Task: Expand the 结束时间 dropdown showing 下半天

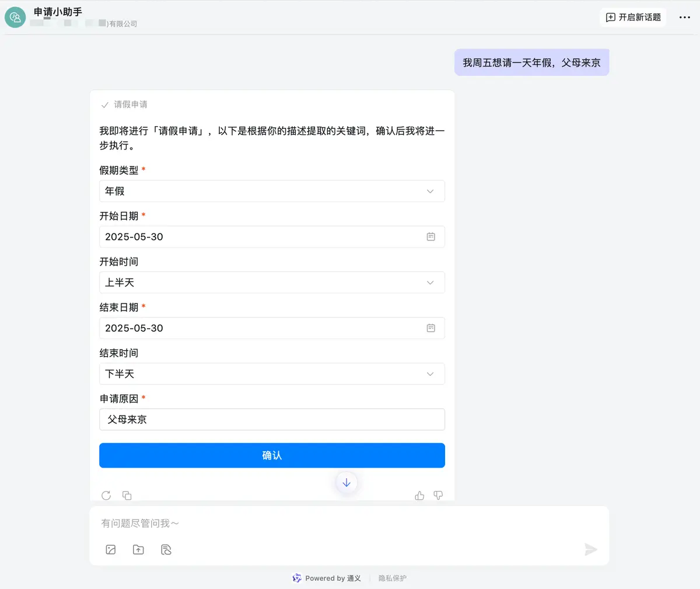Action: pyautogui.click(x=272, y=374)
